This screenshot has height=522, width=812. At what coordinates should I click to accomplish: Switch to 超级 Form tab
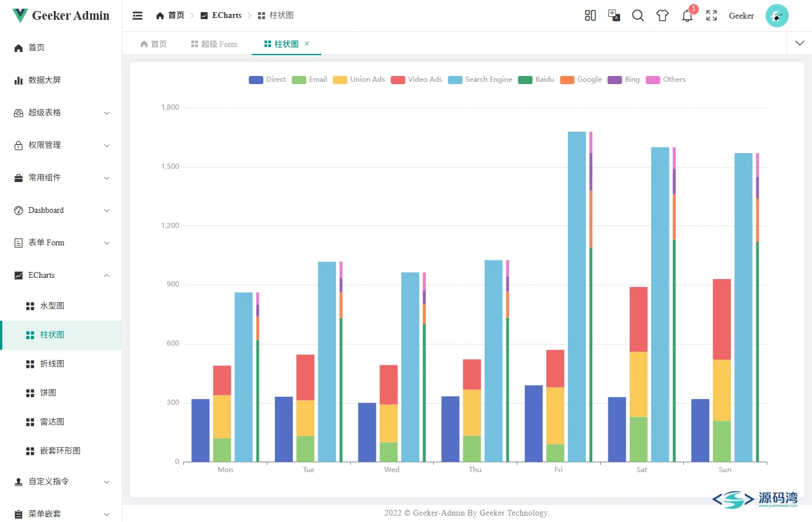[214, 44]
